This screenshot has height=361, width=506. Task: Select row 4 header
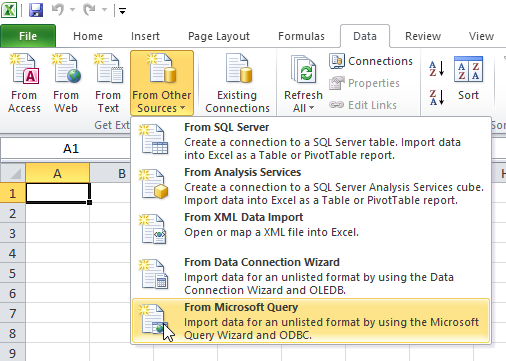pyautogui.click(x=13, y=253)
